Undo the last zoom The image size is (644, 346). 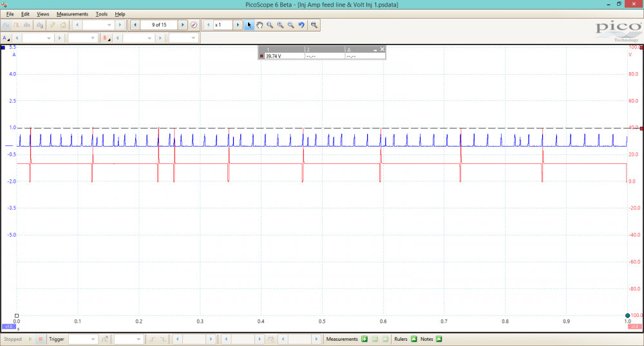301,25
